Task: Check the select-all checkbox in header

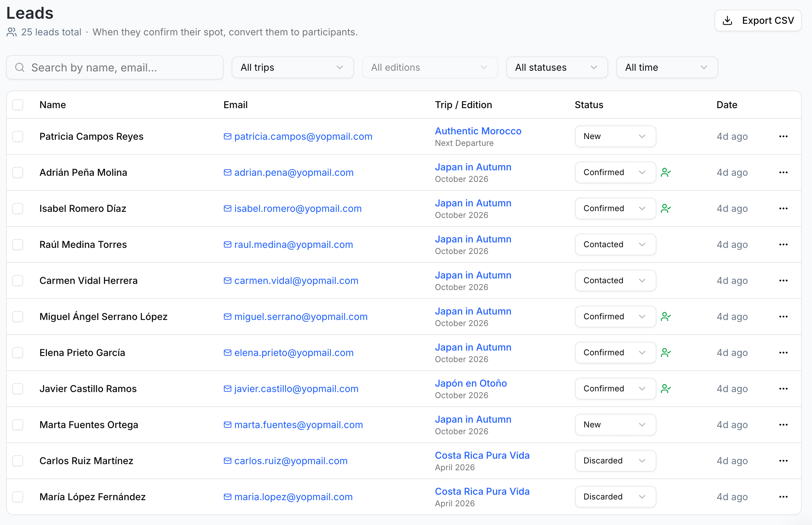Action: click(x=18, y=105)
